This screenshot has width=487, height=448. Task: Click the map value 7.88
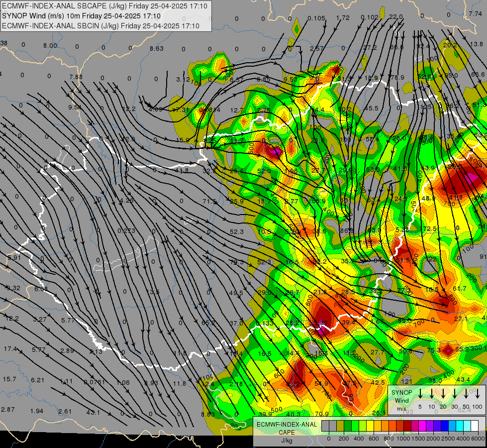(76, 77)
